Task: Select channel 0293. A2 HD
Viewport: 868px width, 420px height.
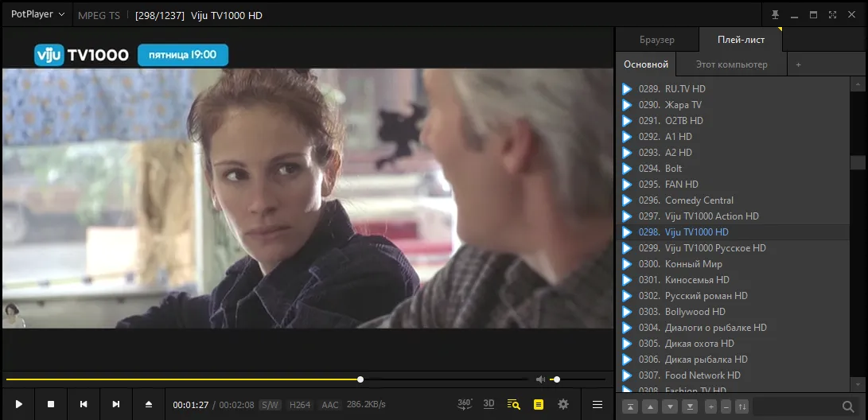Action: (733, 152)
